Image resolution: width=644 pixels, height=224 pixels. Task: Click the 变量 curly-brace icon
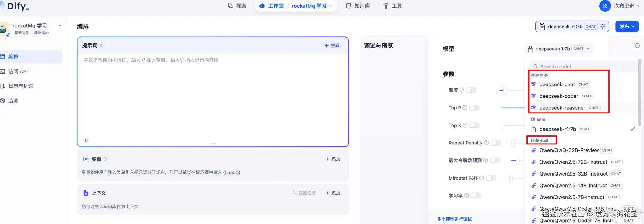[x=86, y=159]
